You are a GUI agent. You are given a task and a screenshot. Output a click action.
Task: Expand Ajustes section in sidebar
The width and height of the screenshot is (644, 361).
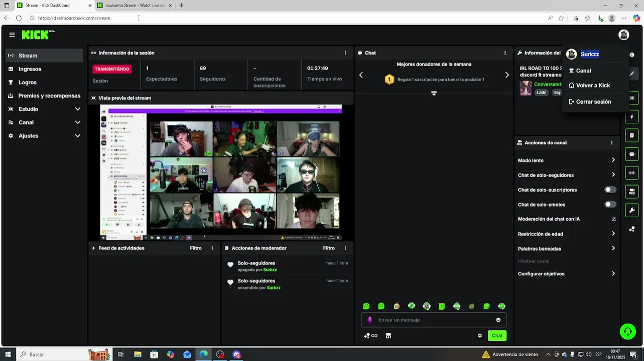click(44, 136)
